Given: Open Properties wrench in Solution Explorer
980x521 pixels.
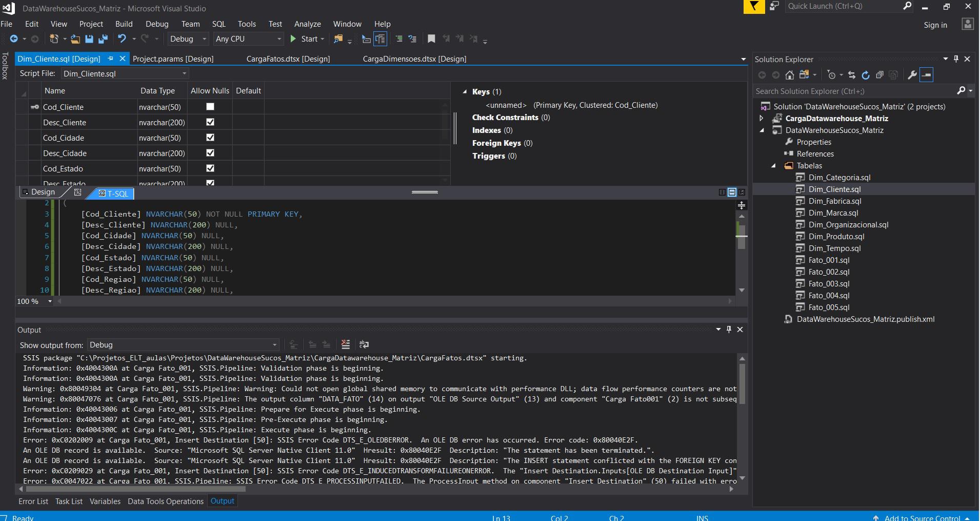Looking at the screenshot, I should [912, 75].
